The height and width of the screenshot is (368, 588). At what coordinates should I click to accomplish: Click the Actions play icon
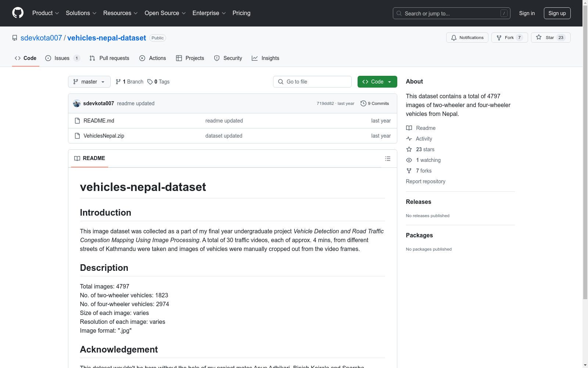142,58
